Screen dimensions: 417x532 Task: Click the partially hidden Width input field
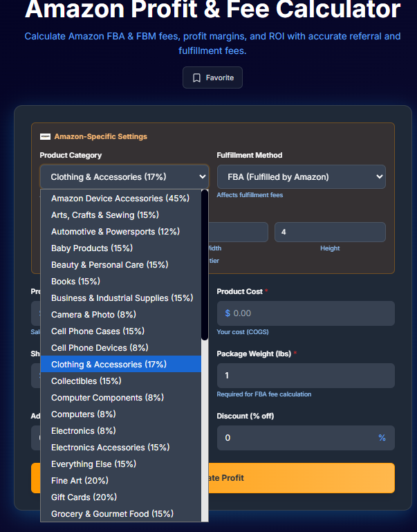[x=239, y=232]
